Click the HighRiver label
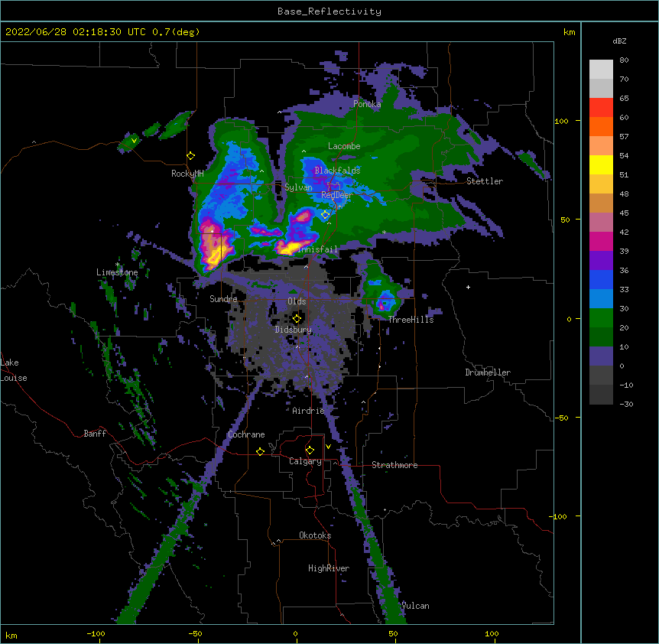Viewport: 659px width, 644px height. pos(329,568)
